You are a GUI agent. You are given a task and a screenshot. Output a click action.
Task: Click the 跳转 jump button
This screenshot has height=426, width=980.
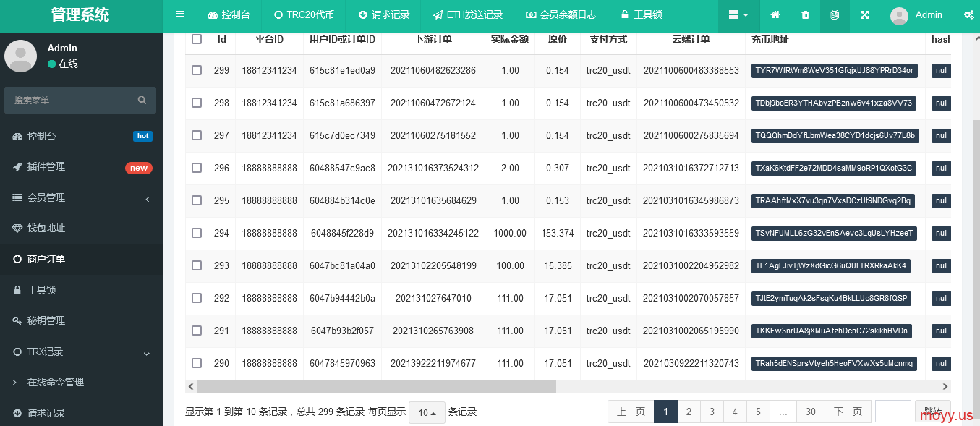[932, 412]
